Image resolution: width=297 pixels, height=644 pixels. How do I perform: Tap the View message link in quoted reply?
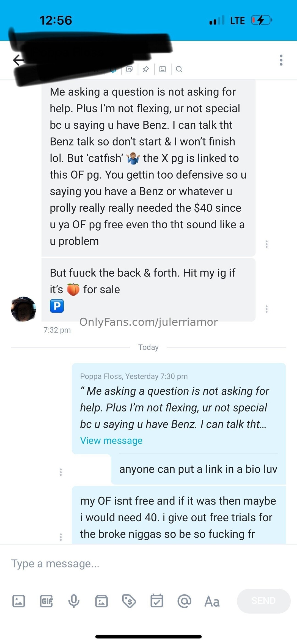click(111, 441)
